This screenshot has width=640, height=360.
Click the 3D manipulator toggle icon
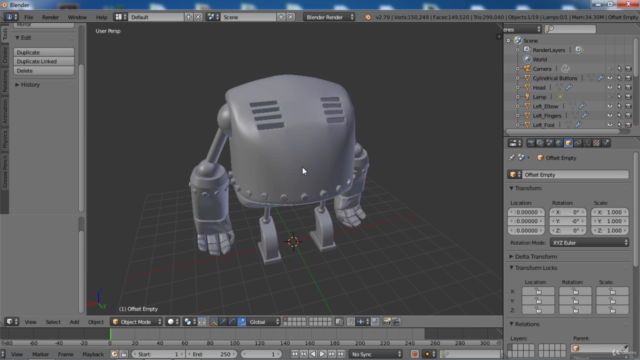[213, 322]
